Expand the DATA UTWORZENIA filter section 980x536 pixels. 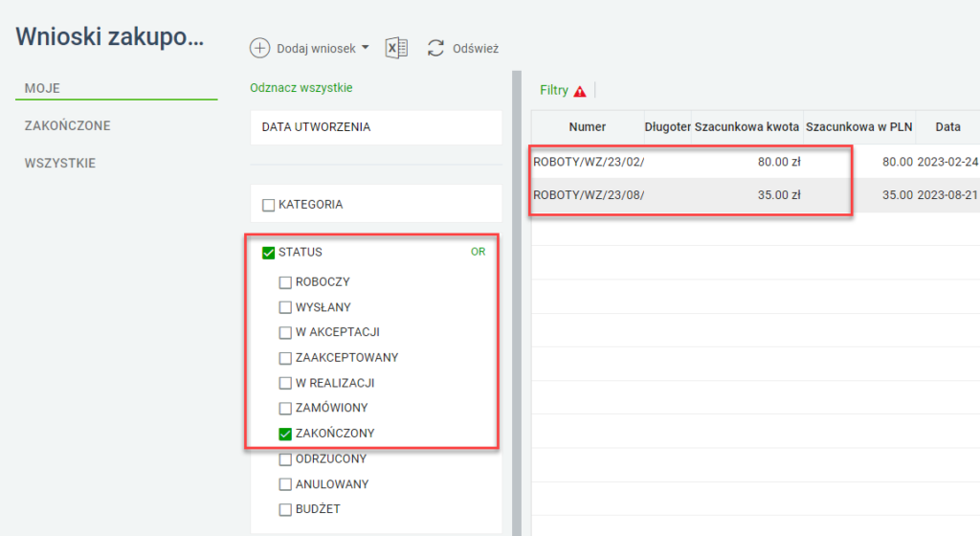(x=376, y=127)
